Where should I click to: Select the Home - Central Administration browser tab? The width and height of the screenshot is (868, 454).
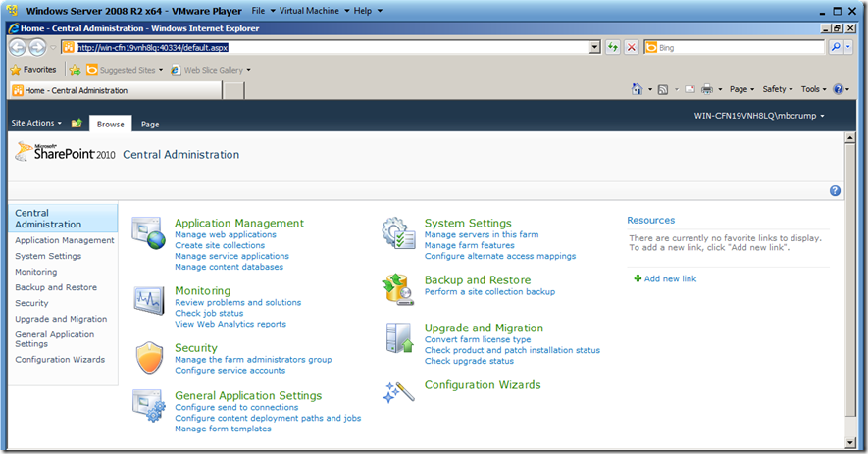(x=115, y=90)
